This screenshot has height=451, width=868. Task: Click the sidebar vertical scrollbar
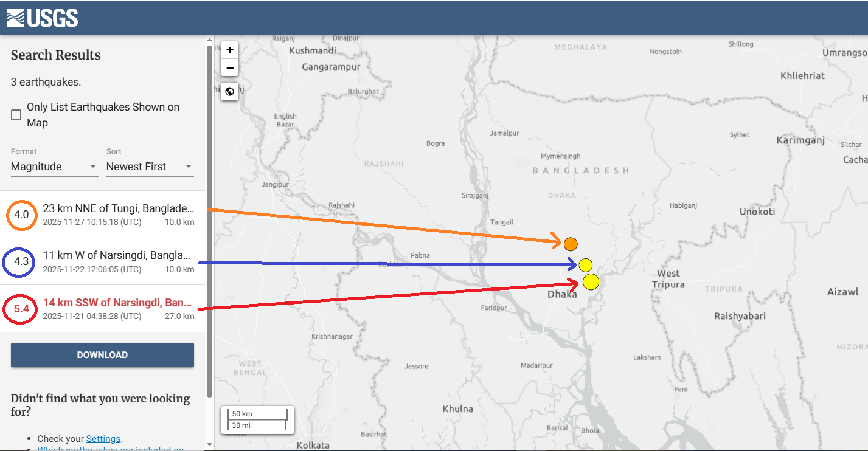click(210, 219)
